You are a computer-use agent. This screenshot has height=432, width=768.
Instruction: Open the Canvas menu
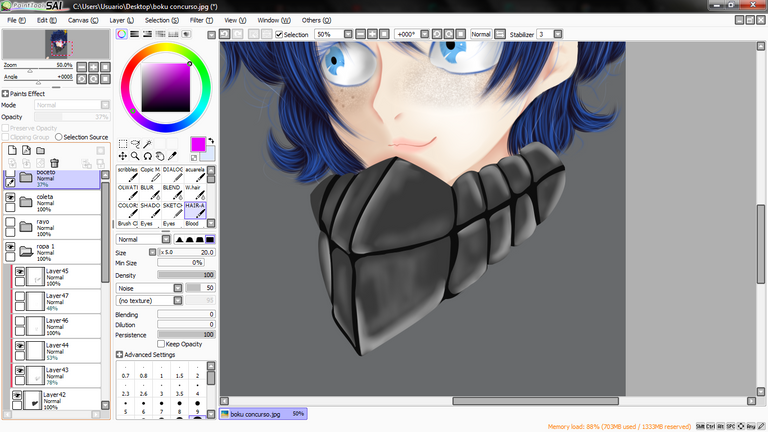point(83,20)
